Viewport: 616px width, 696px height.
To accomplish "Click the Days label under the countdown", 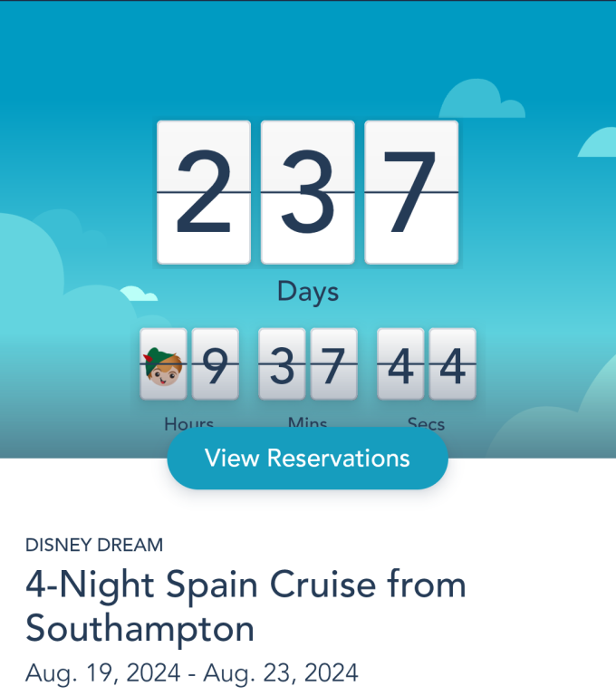I will pyautogui.click(x=307, y=292).
